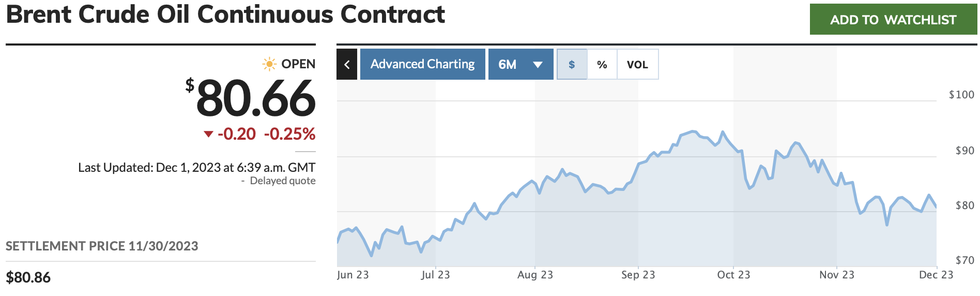This screenshot has height=296, width=980.
Task: Switch chart to percent change view
Action: point(602,65)
